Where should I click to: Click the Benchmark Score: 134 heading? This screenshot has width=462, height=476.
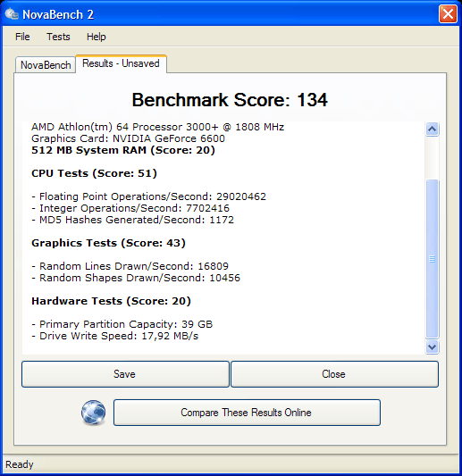coord(230,100)
